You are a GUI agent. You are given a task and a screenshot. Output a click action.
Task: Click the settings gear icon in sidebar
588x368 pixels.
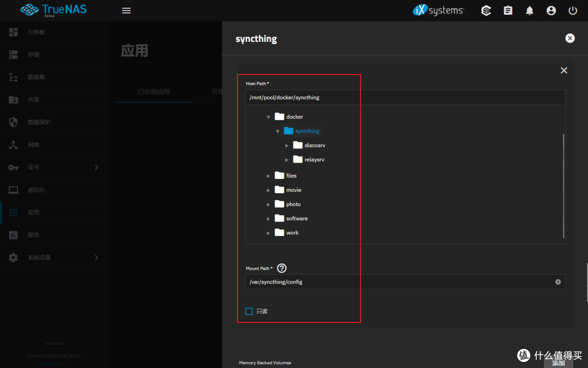(x=13, y=257)
